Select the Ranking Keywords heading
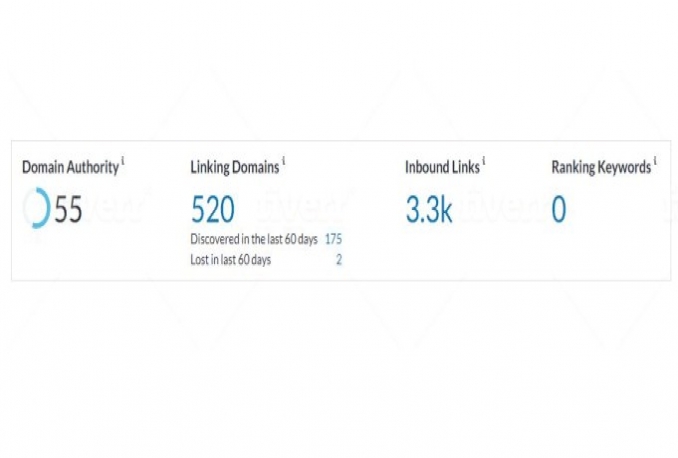The height and width of the screenshot is (458, 678). (601, 167)
